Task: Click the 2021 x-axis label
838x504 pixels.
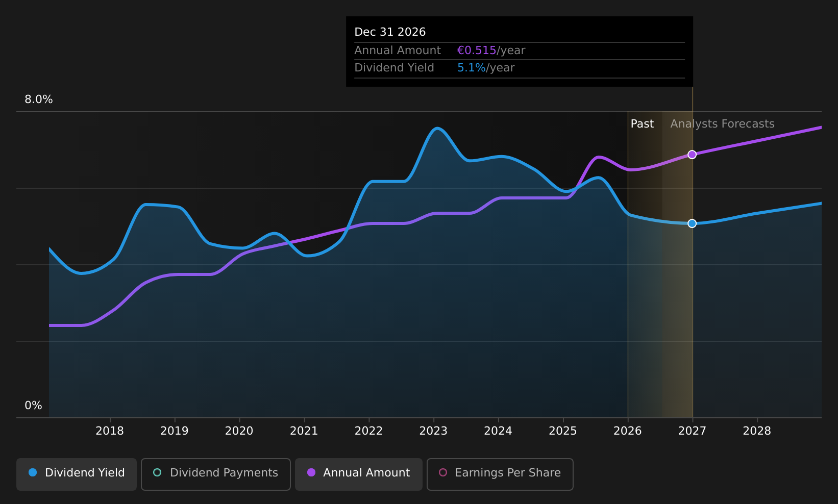Action: click(x=304, y=431)
